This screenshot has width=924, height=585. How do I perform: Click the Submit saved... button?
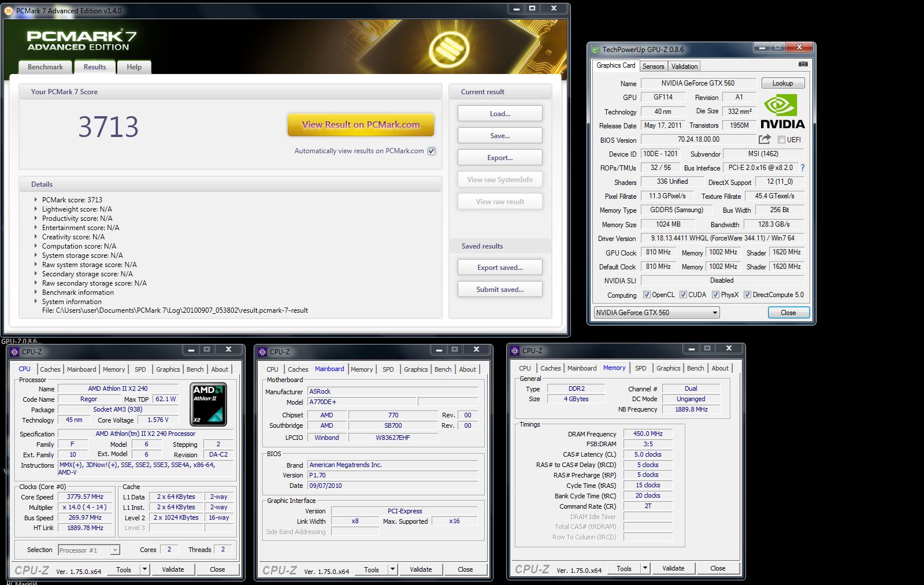[x=500, y=290]
